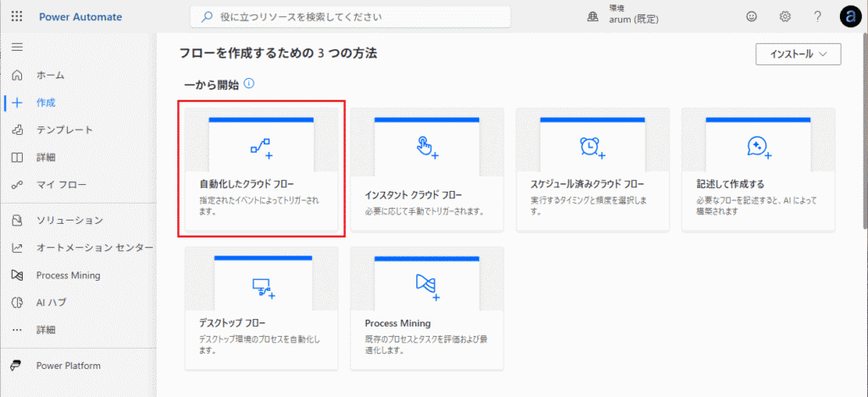
Task: Click the Power Platform logo icon
Action: [x=17, y=366]
